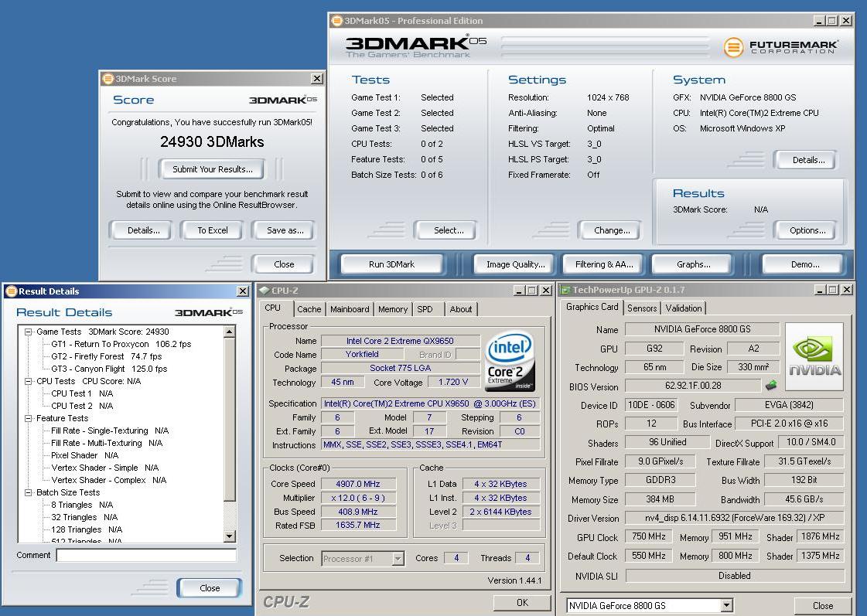Collapse the CPU Tests tree node
This screenshot has height=616, width=867.
(28, 381)
